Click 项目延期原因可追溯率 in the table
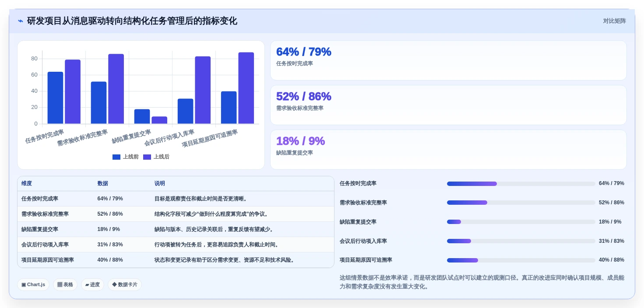Image resolution: width=644 pixels, height=308 pixels. pos(48,260)
